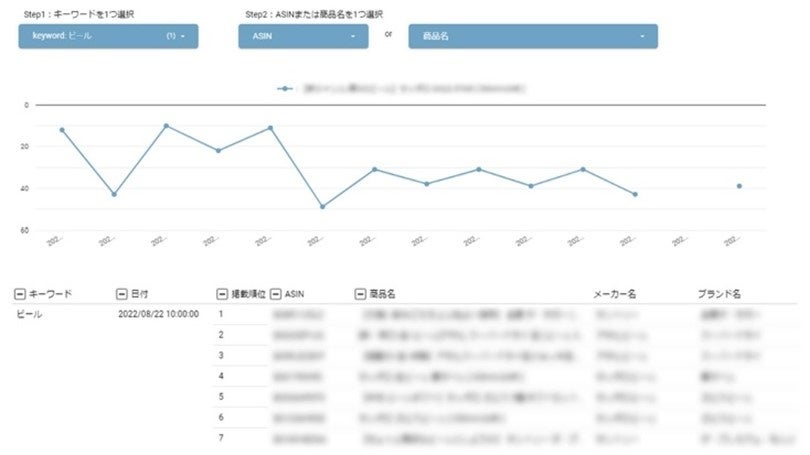Image resolution: width=810 pixels, height=455 pixels.
Task: Collapse the ASIN table column
Action: pyautogui.click(x=276, y=294)
